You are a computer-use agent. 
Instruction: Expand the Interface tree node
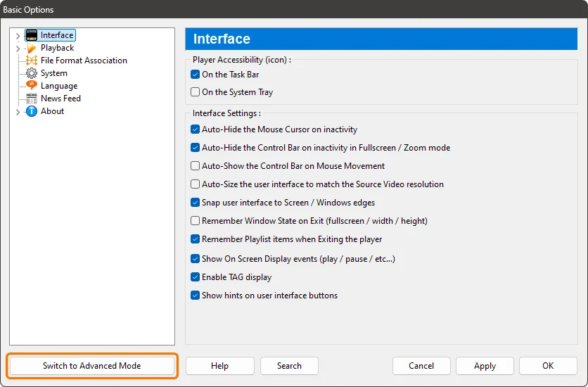click(x=18, y=36)
